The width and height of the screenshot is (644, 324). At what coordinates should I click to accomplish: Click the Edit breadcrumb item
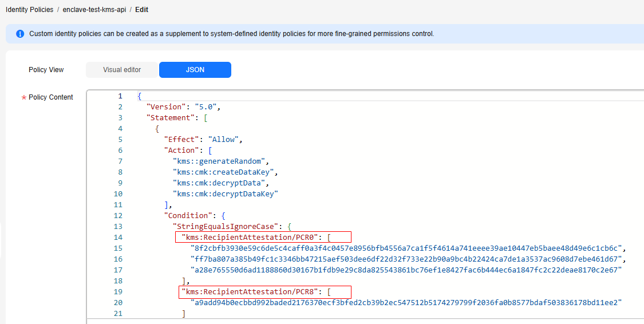pos(142,9)
